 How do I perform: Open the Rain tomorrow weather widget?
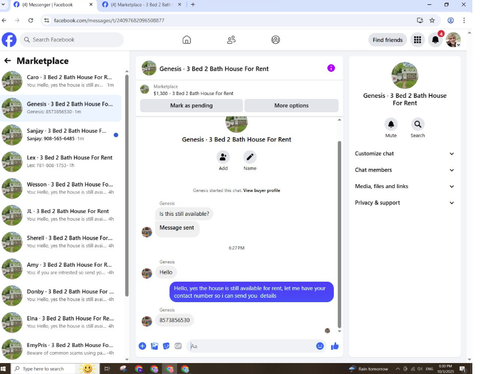pyautogui.click(x=369, y=369)
